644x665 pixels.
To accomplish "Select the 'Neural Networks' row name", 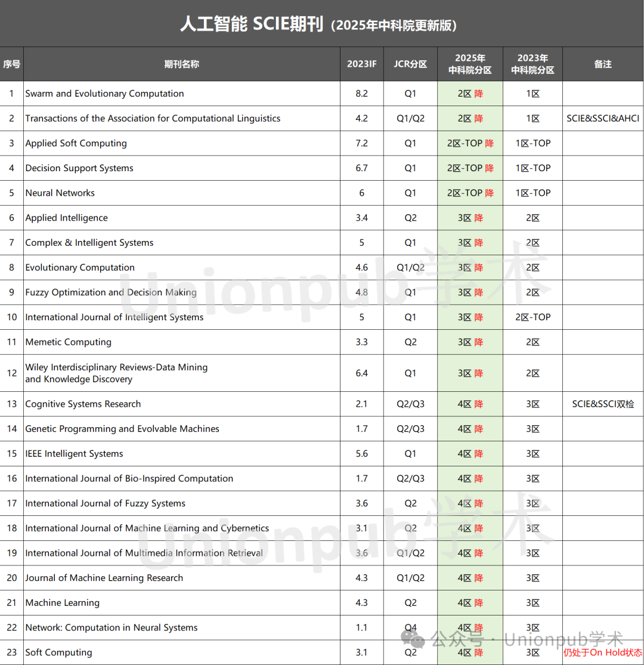I will (x=60, y=193).
